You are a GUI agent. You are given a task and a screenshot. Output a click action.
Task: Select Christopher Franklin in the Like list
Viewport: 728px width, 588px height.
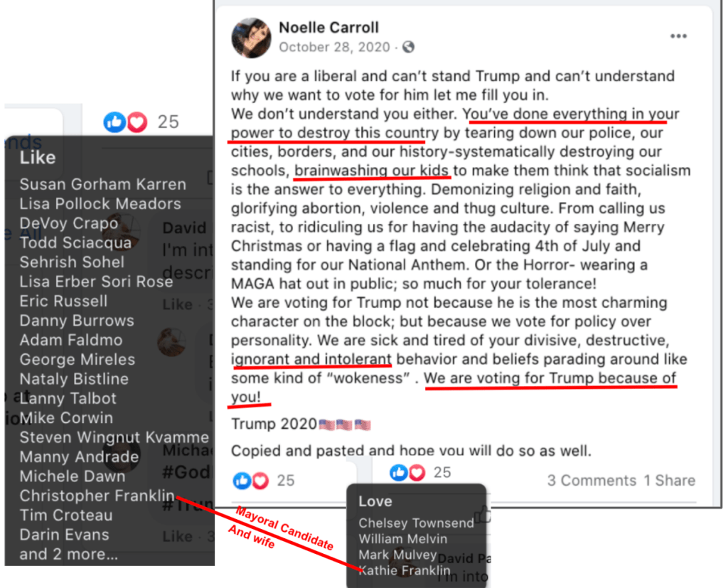click(97, 496)
